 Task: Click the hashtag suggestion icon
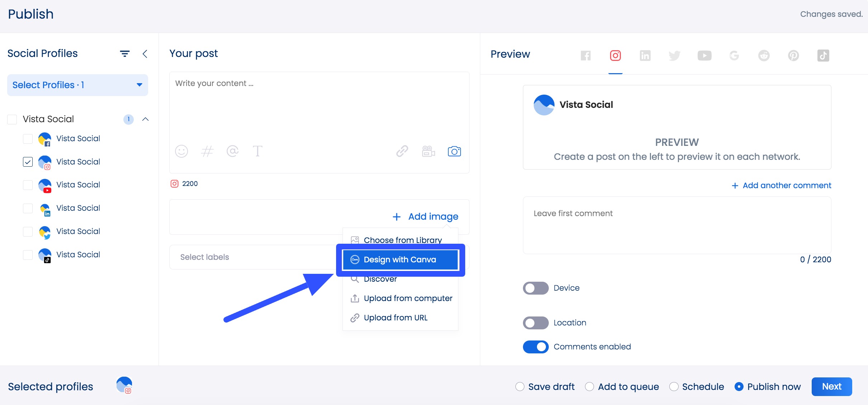tap(207, 151)
